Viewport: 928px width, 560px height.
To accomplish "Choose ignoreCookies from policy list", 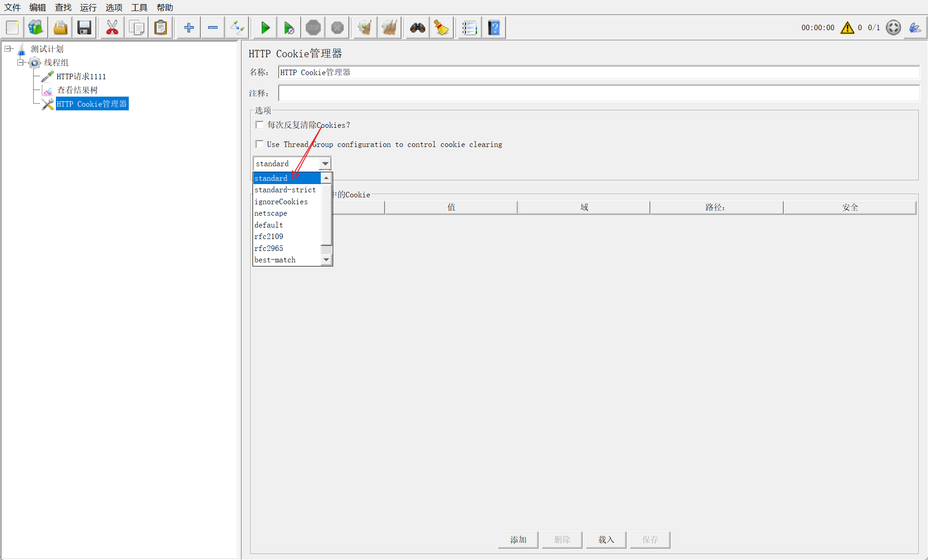I will click(287, 201).
